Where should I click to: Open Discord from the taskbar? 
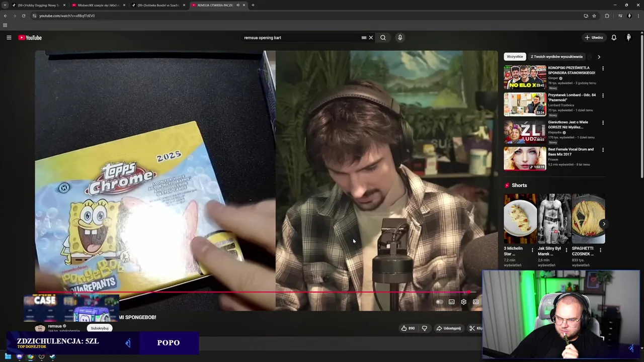click(x=19, y=356)
